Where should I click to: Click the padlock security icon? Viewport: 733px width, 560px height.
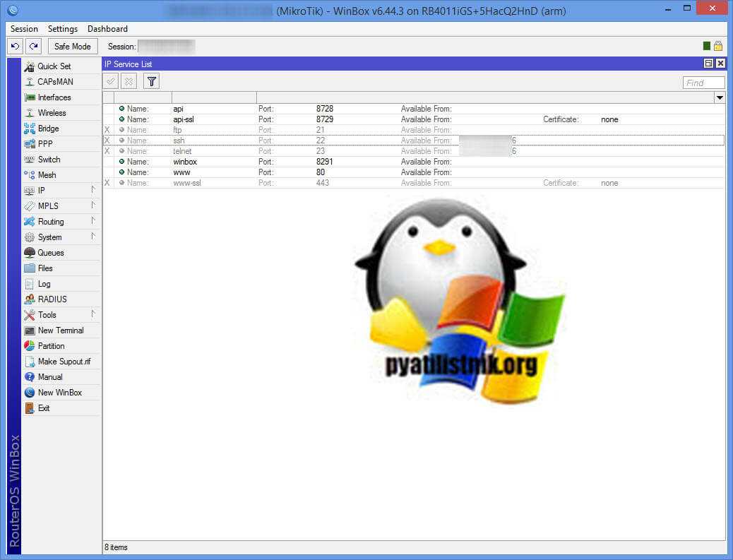pos(718,45)
